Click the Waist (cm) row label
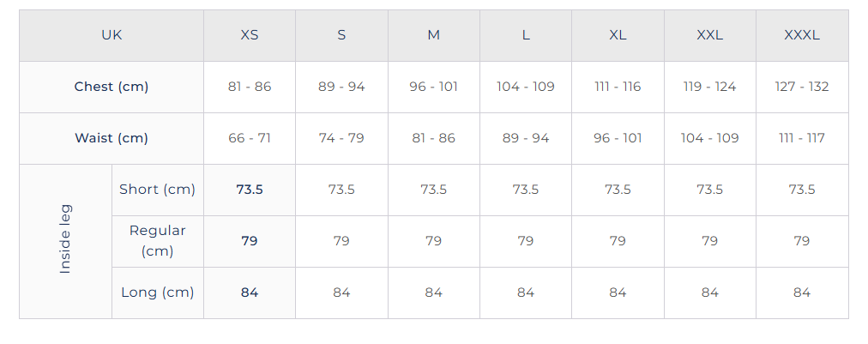 click(x=112, y=138)
